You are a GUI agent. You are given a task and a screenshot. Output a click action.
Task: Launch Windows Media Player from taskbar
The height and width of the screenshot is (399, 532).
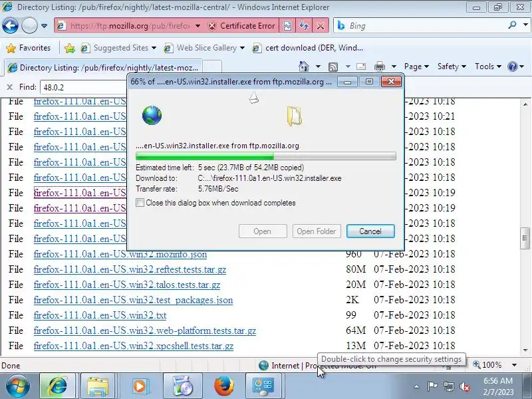(x=139, y=386)
